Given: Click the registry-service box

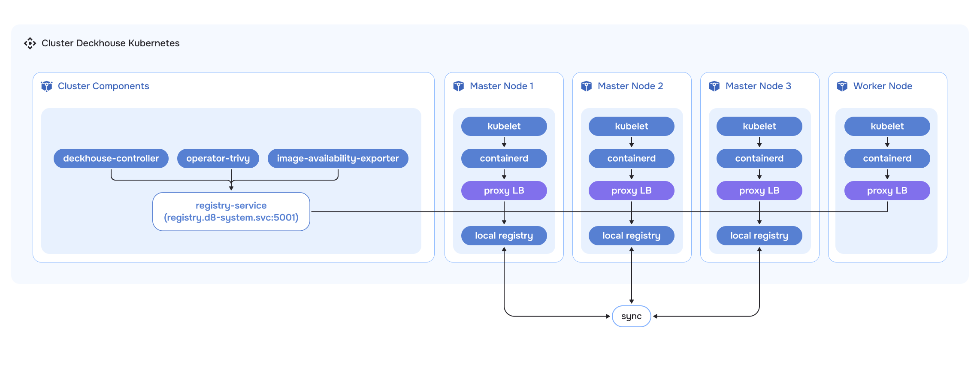Looking at the screenshot, I should click(231, 212).
